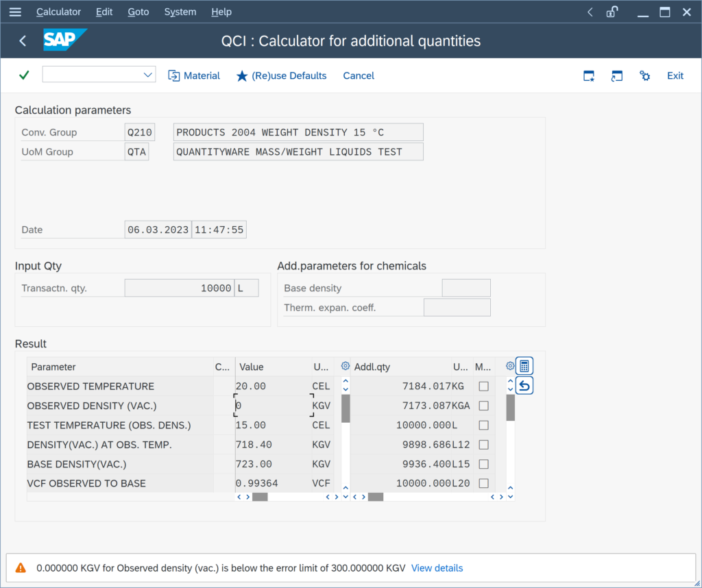702x588 pixels.
Task: Click the SAP logo
Action: (x=64, y=40)
